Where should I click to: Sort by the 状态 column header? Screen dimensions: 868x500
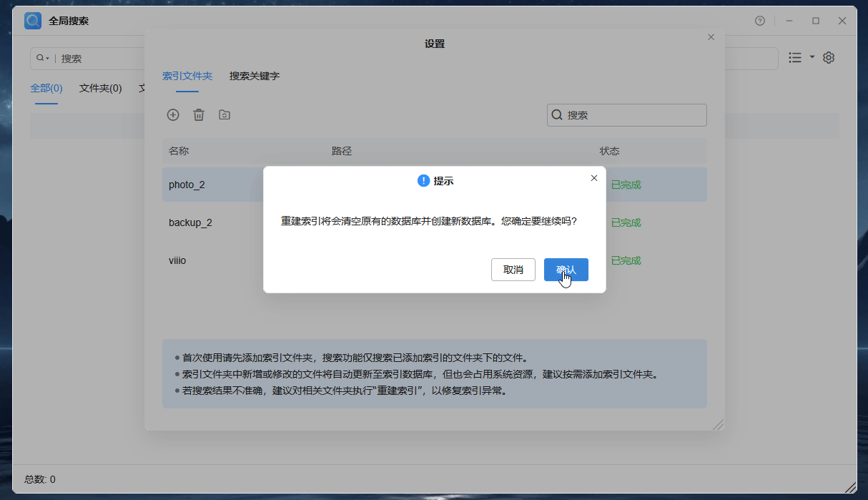(x=609, y=151)
